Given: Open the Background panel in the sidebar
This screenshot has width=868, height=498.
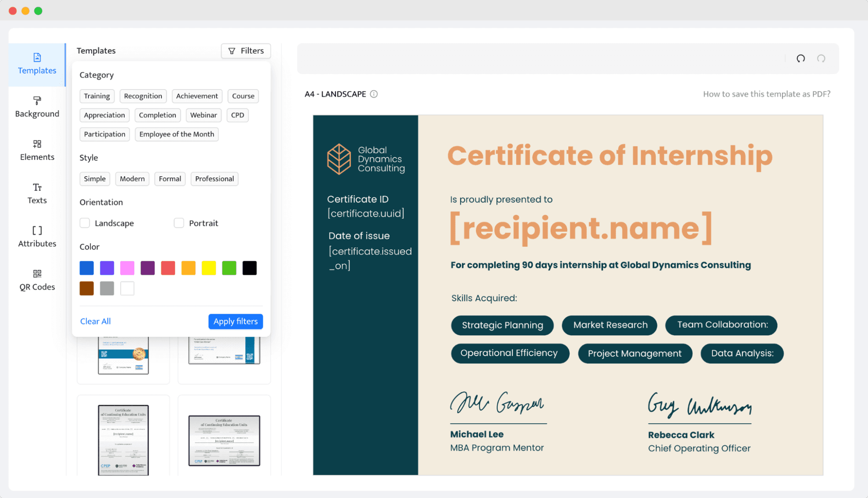Looking at the screenshot, I should coord(37,107).
